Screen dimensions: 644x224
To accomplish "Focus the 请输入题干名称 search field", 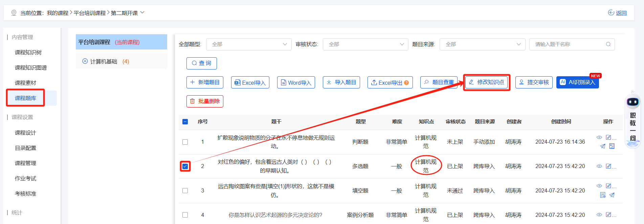I will point(569,44).
